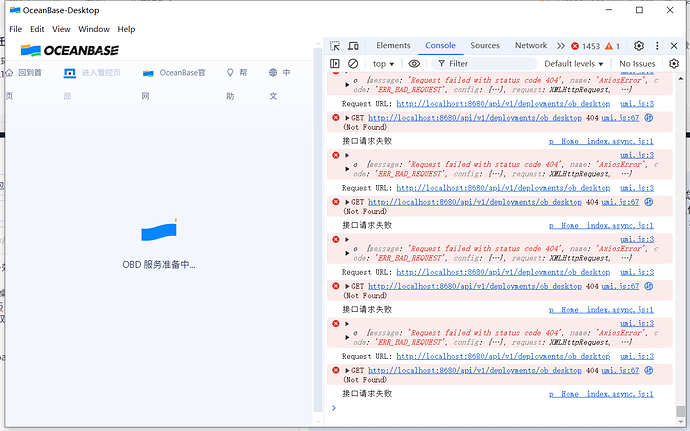Click the console prompt chevron at the bottom
690x431 pixels.
(x=334, y=408)
